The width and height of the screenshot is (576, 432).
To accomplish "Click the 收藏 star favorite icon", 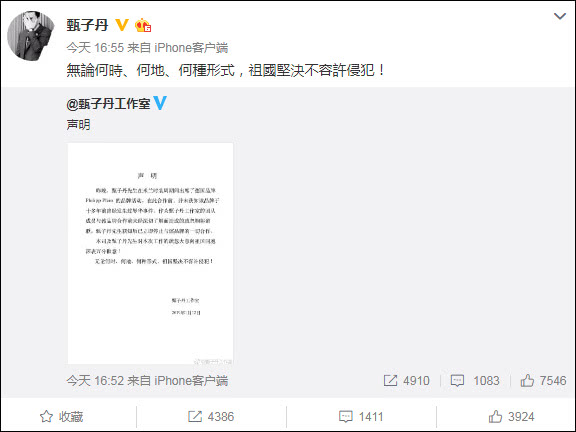I will click(x=46, y=417).
